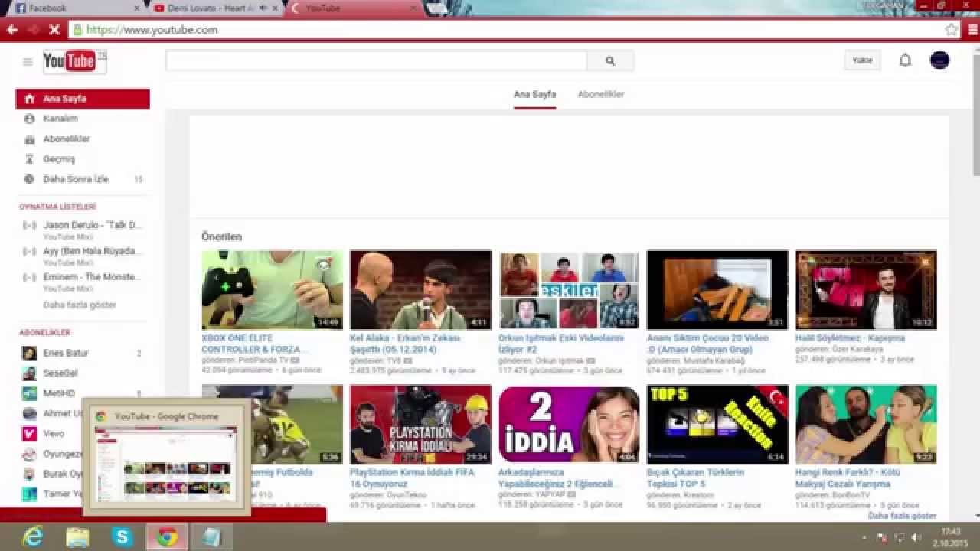Open PlayStation Kırma İddialı FIFA title
This screenshot has height=551, width=980.
412,478
